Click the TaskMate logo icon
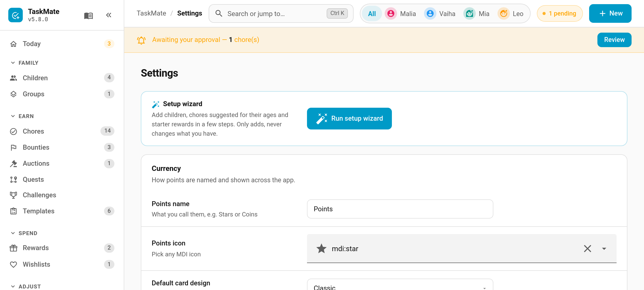This screenshot has width=644, height=290. tap(16, 15)
